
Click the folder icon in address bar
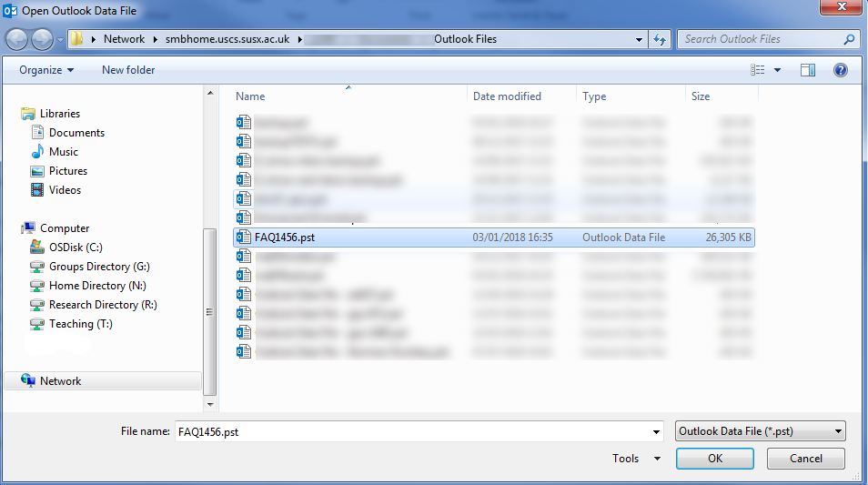[77, 39]
